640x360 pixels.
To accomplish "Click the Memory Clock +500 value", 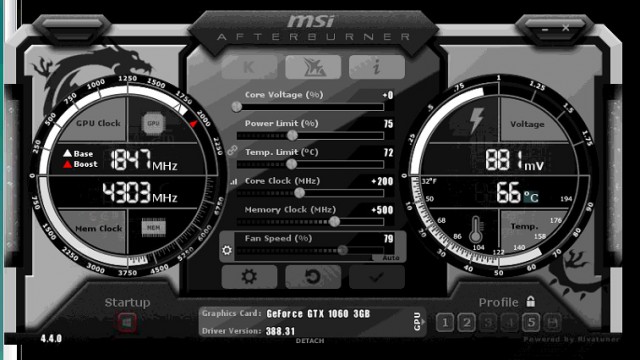I will click(382, 210).
